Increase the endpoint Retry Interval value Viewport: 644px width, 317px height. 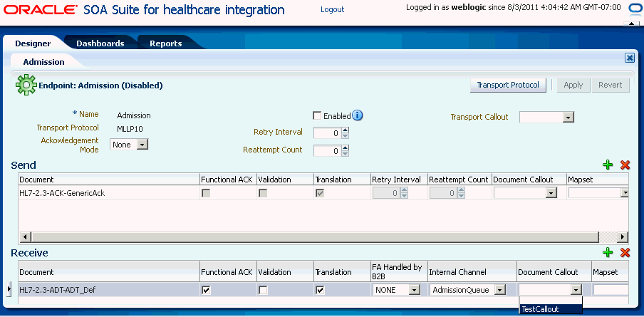point(346,130)
